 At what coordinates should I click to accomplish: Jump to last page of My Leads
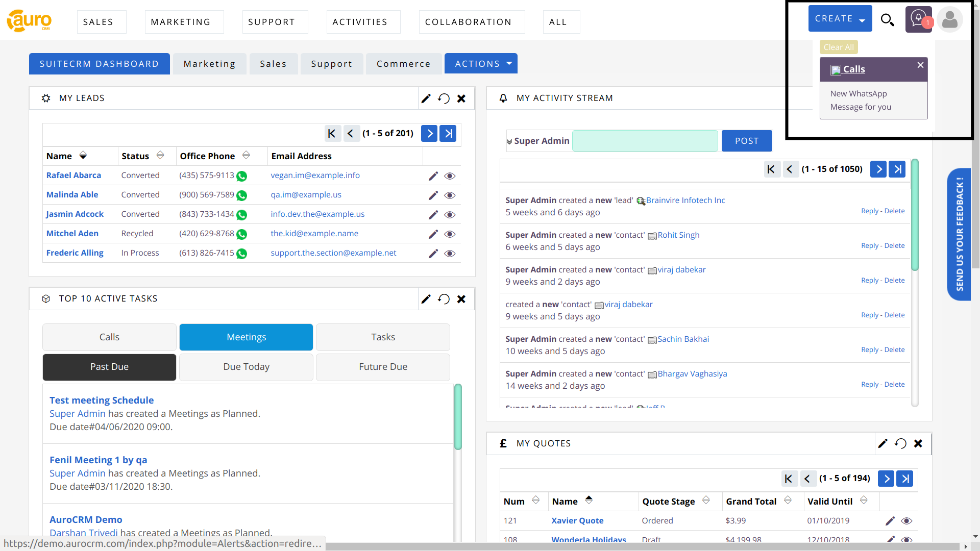[x=448, y=134]
